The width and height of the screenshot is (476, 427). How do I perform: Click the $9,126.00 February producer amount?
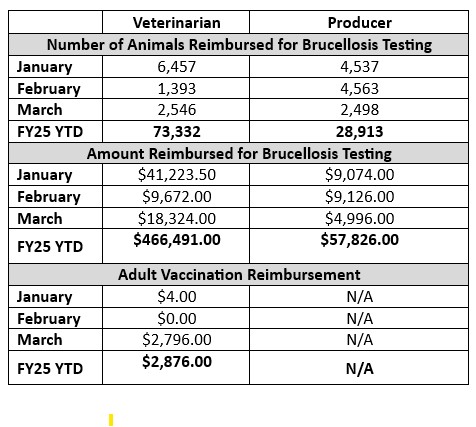pyautogui.click(x=359, y=197)
